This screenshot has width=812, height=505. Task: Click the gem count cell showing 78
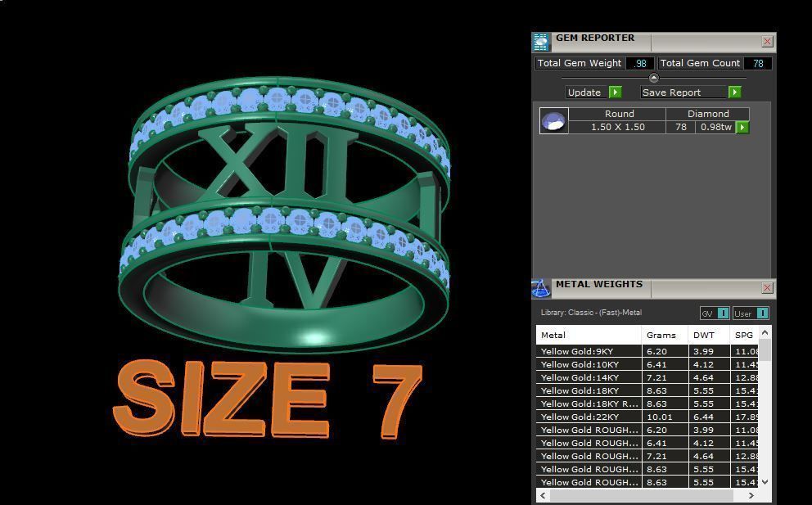pos(680,127)
